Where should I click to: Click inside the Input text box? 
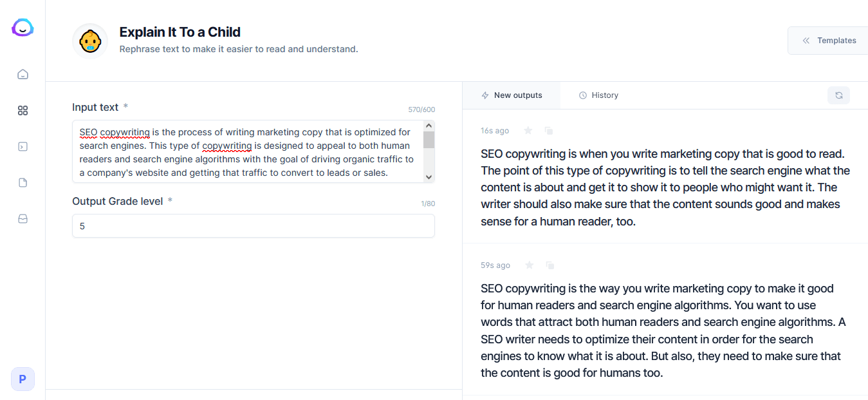pos(248,152)
